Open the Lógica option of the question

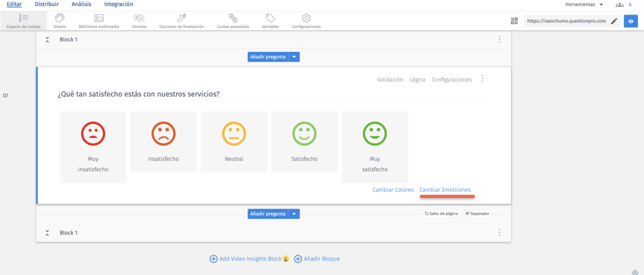click(x=418, y=79)
